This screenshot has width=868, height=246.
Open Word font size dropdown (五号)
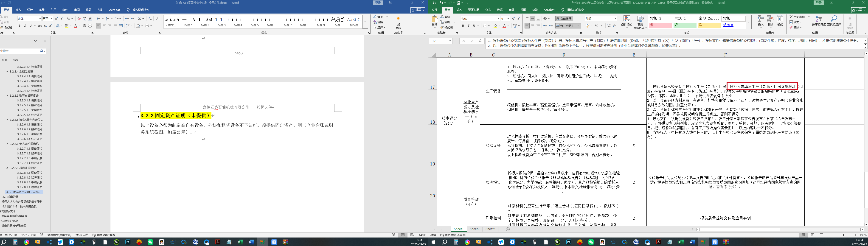click(x=51, y=19)
